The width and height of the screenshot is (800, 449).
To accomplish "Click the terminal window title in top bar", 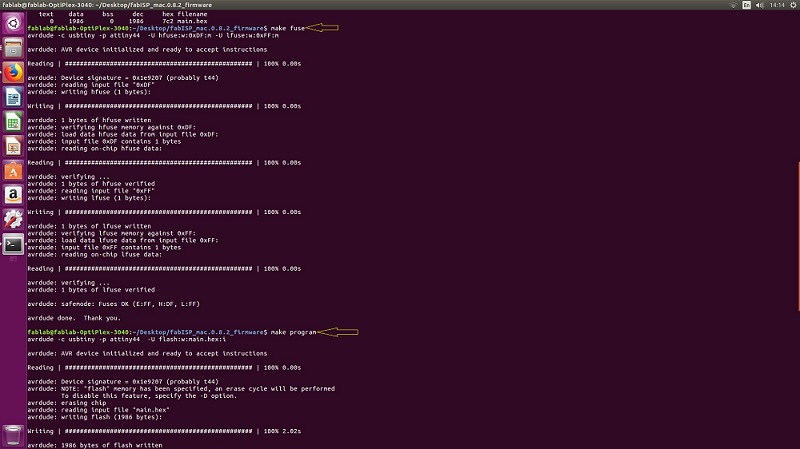I will 107,5.
